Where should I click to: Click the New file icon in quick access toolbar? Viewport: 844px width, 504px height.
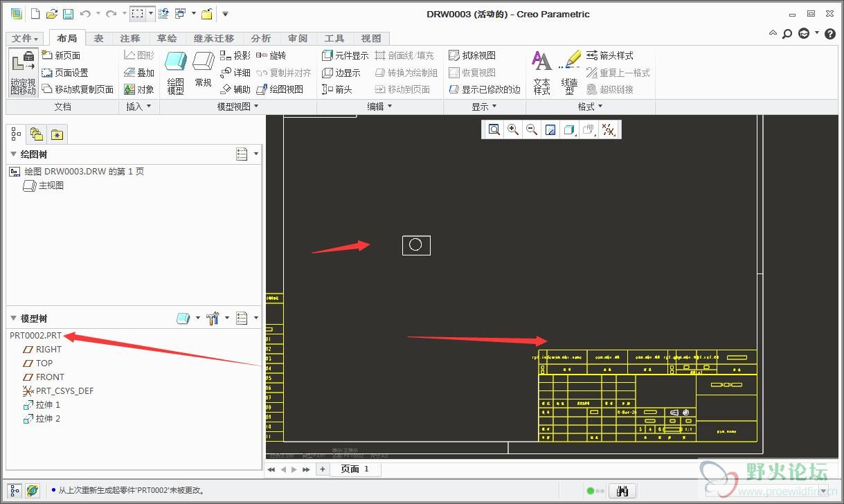point(36,13)
